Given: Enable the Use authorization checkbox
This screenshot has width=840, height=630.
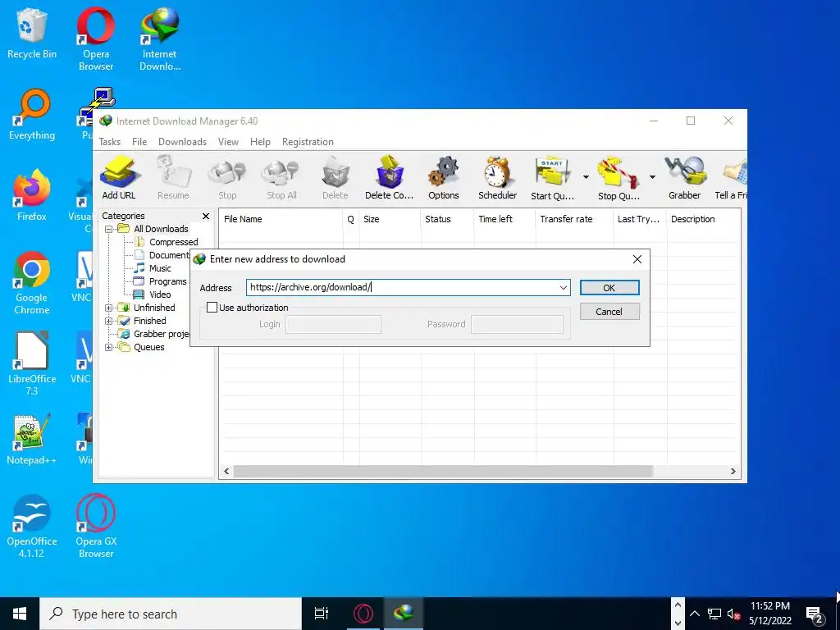Looking at the screenshot, I should click(212, 308).
